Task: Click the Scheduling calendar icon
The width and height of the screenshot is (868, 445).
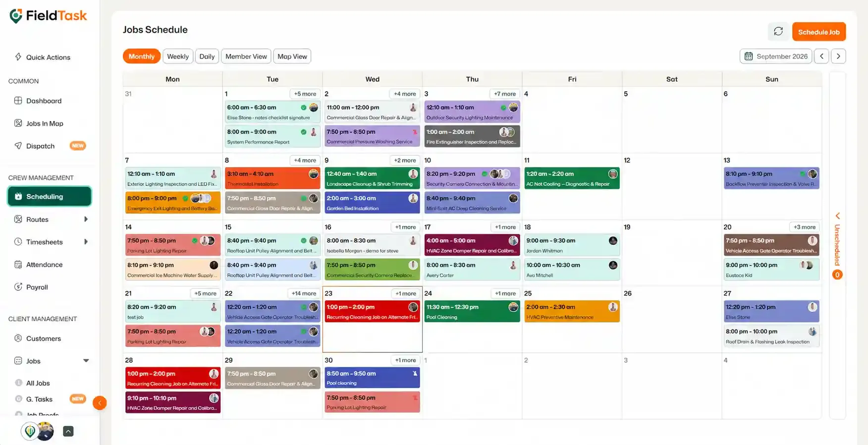Action: click(x=18, y=197)
